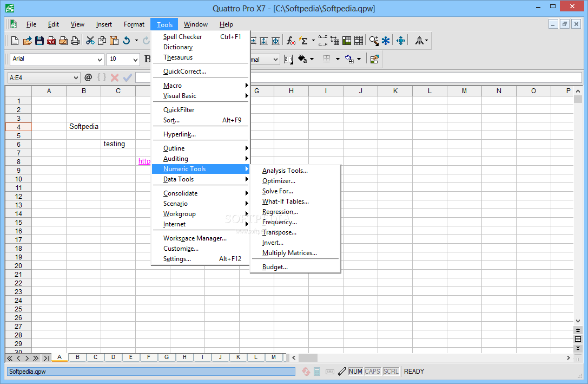Image resolution: width=588 pixels, height=384 pixels.
Task: Click the formula input line field
Action: 359,77
